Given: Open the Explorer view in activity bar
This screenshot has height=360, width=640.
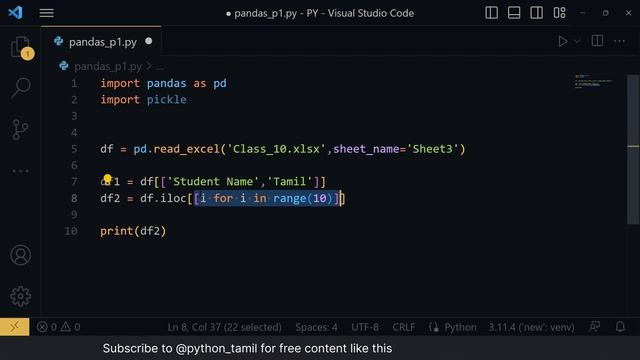Looking at the screenshot, I should click(20, 47).
